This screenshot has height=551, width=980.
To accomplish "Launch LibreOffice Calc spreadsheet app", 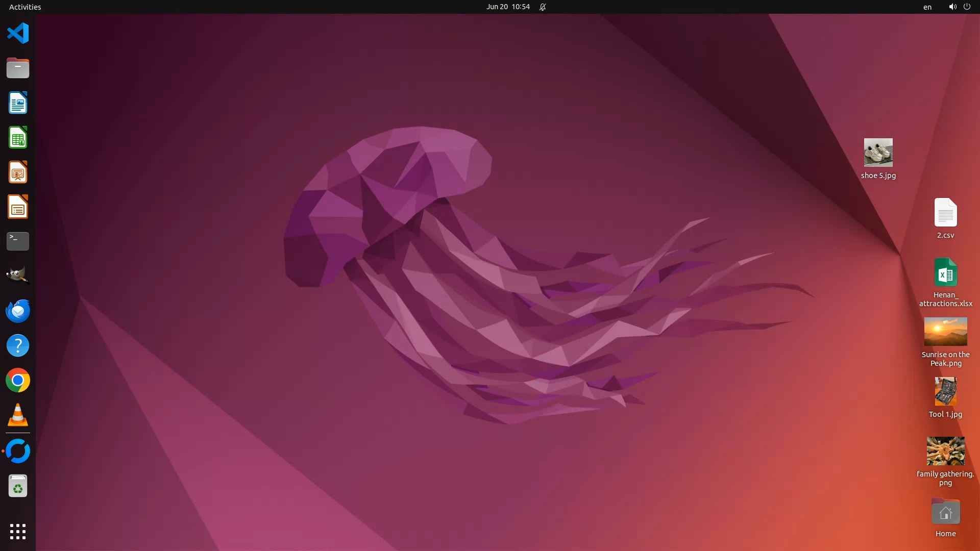I will pos(18,138).
